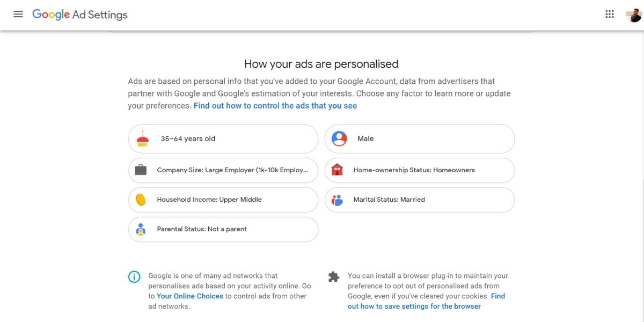Click the circled info icon

(134, 276)
